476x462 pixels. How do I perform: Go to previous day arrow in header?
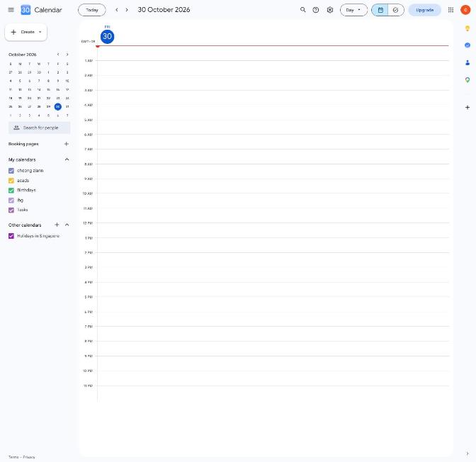(x=117, y=10)
